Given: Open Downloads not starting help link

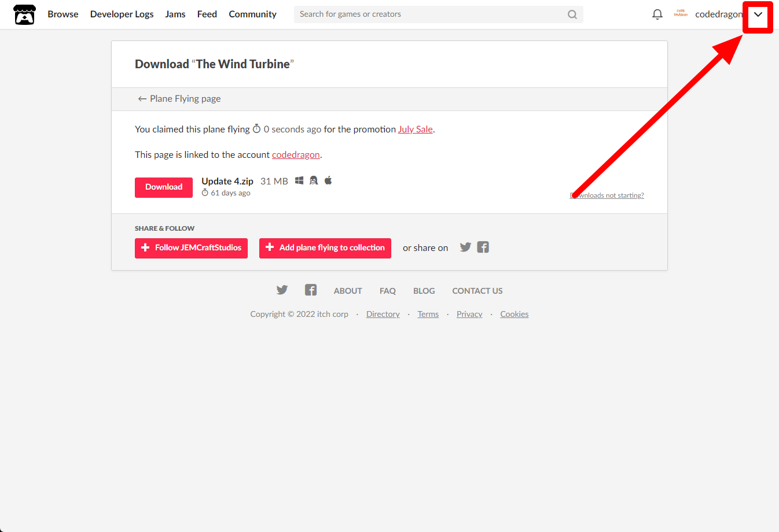Looking at the screenshot, I should 607,195.
